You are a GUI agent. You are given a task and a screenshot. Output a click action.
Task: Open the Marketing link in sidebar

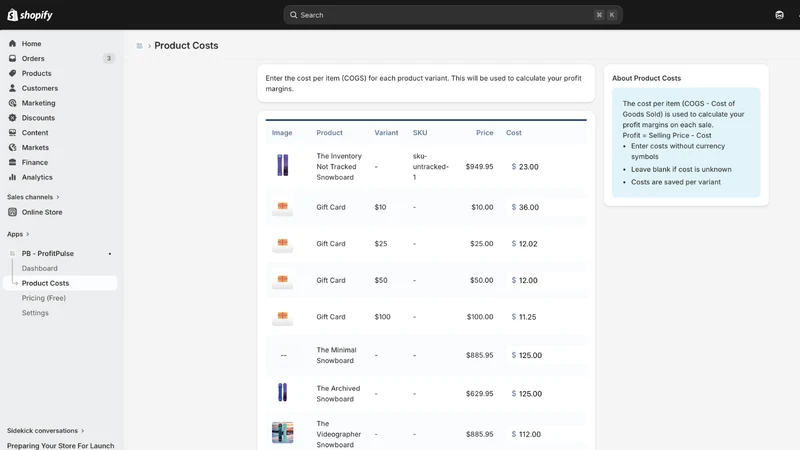pyautogui.click(x=38, y=103)
